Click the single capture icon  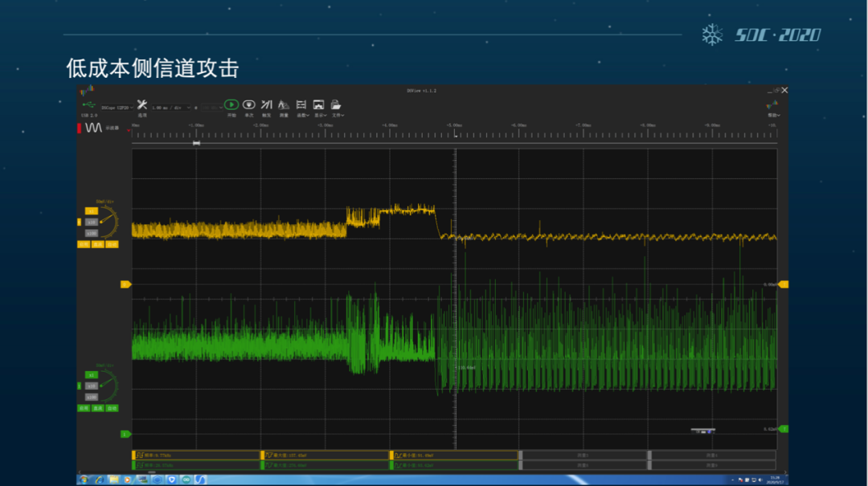(x=249, y=104)
